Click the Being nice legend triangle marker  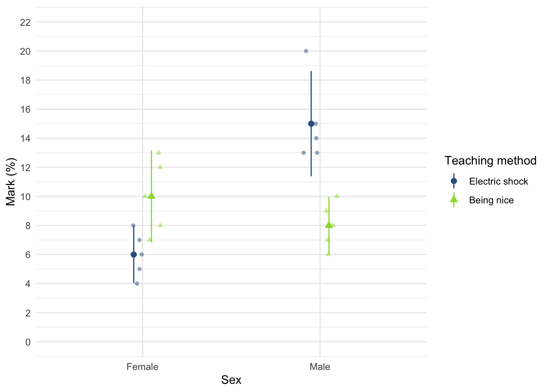coord(454,200)
